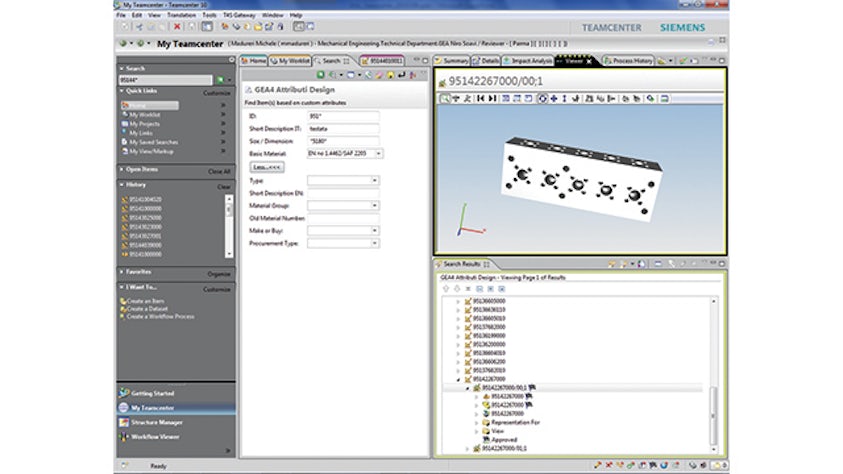Close the Viewer tab with its X

coord(589,61)
